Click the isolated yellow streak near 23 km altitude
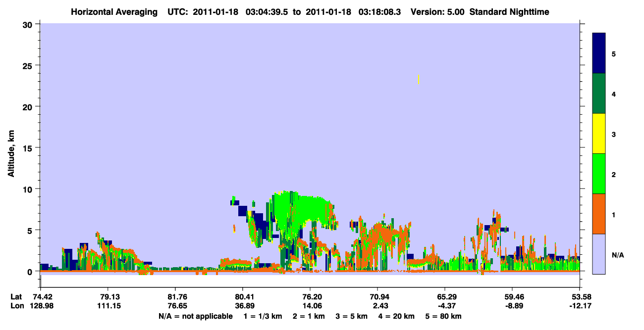 [419, 79]
